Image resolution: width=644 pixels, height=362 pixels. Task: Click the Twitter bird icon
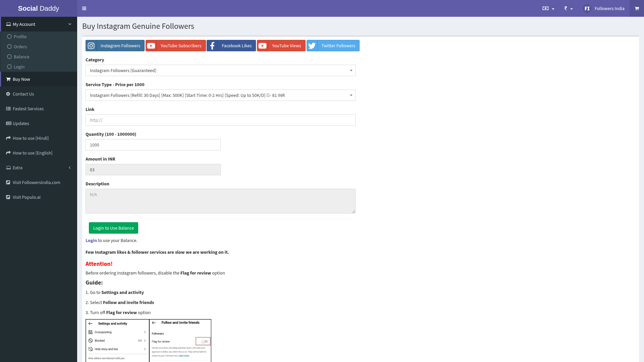[x=312, y=46]
